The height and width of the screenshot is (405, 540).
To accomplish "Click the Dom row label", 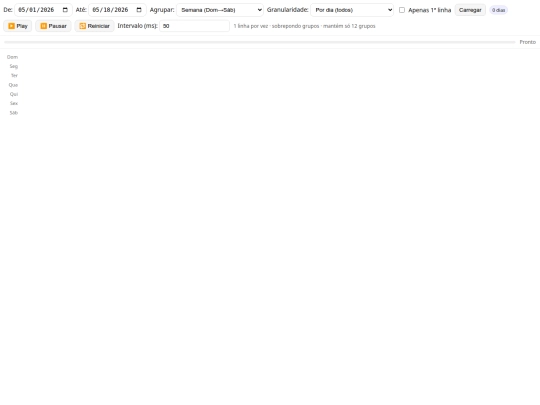I will point(12,57).
